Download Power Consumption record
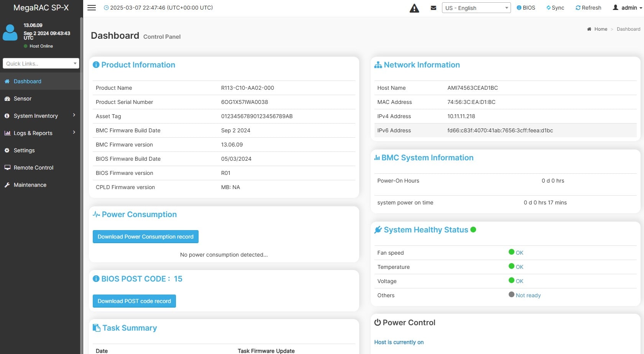Screen dimensions: 644x354 (145, 237)
